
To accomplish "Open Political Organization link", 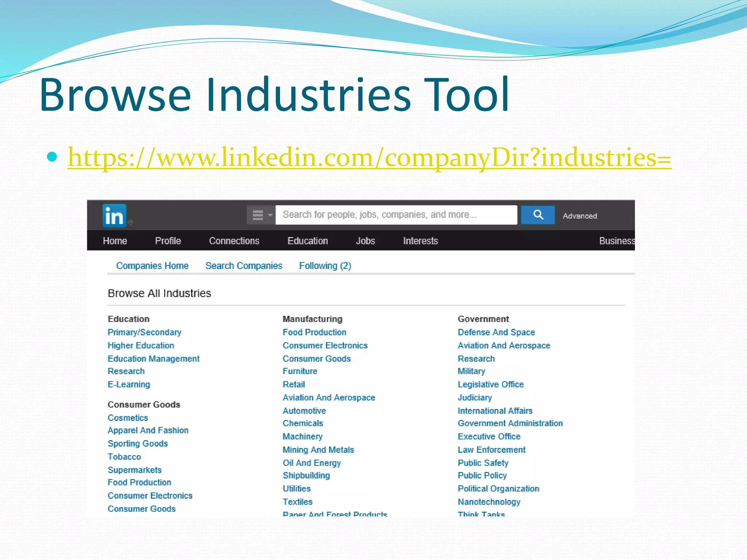I will 498,489.
